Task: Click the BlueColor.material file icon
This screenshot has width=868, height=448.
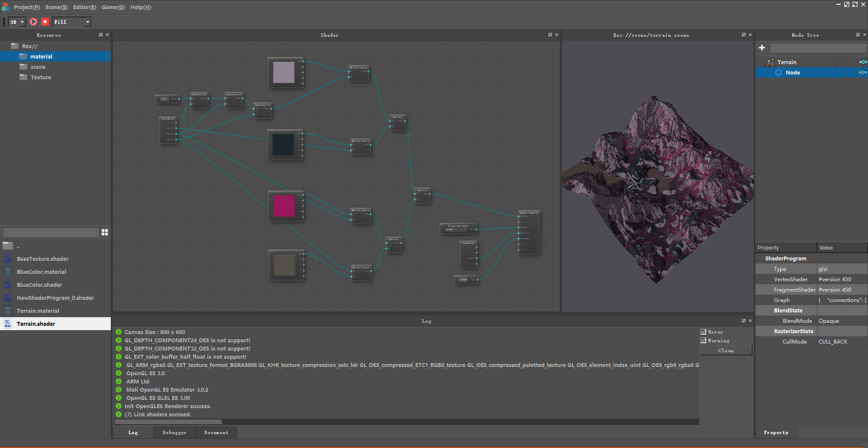Action: (8, 272)
